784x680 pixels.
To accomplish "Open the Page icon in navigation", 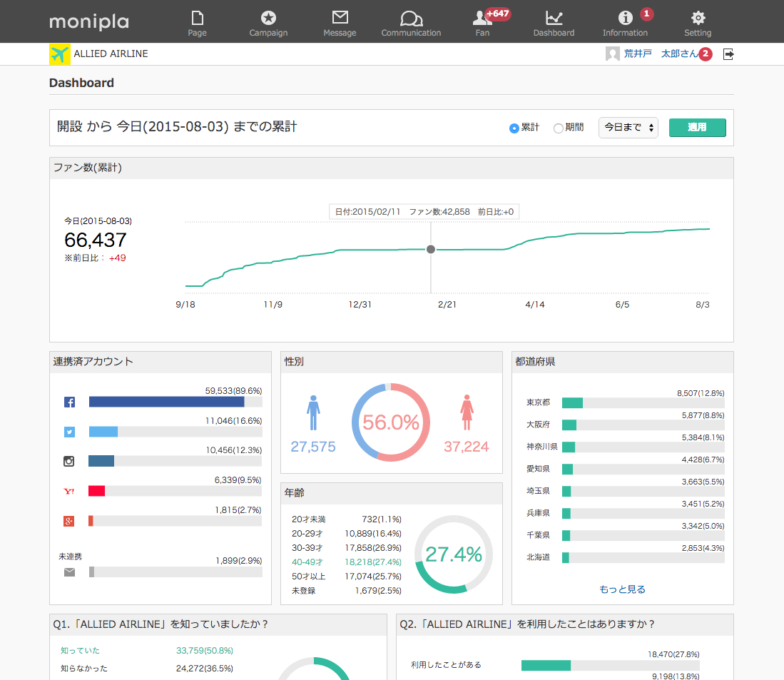I will click(x=197, y=18).
